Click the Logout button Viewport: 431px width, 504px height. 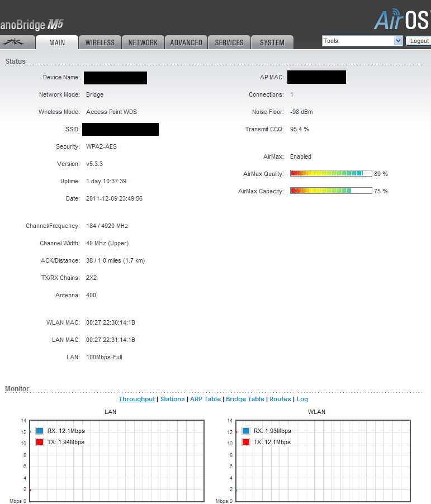pos(419,41)
